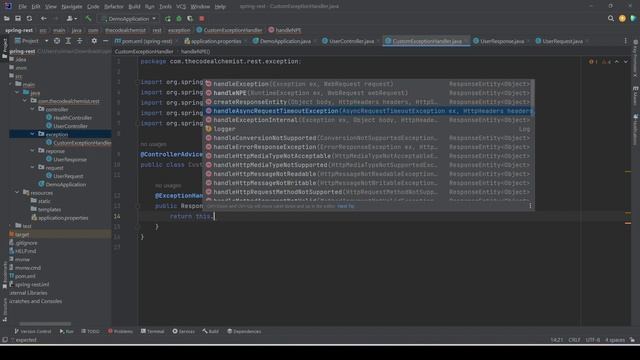Click the Run with Coverage icon

tap(190, 18)
